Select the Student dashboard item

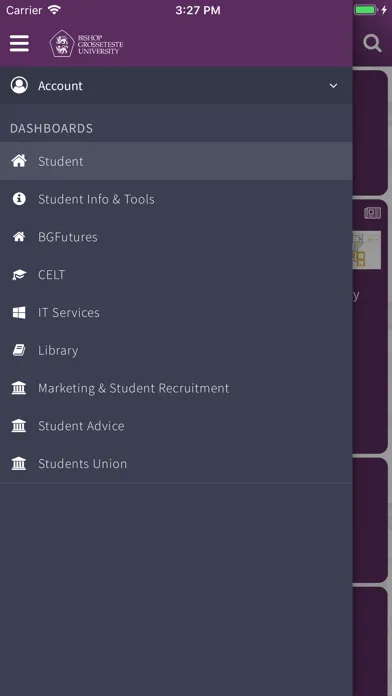(x=176, y=161)
